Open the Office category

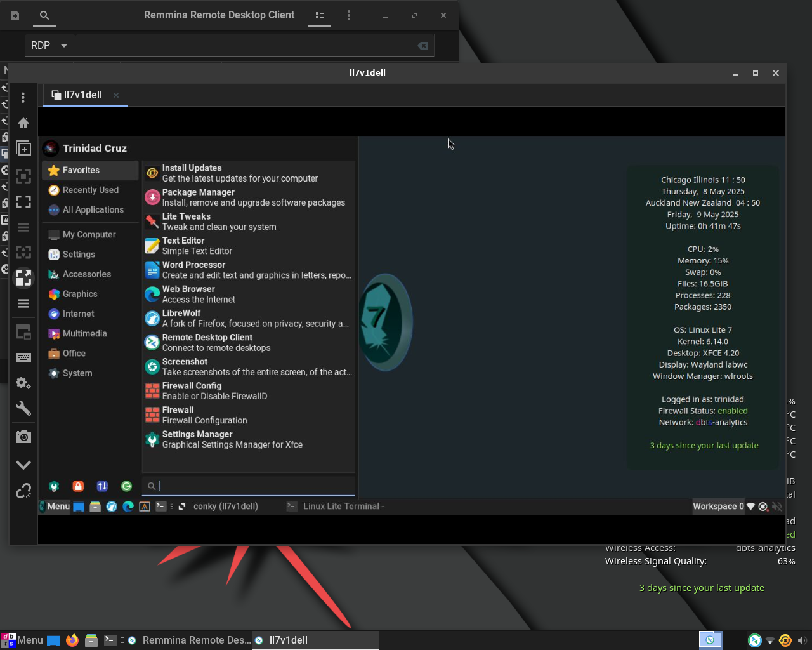click(x=90, y=353)
